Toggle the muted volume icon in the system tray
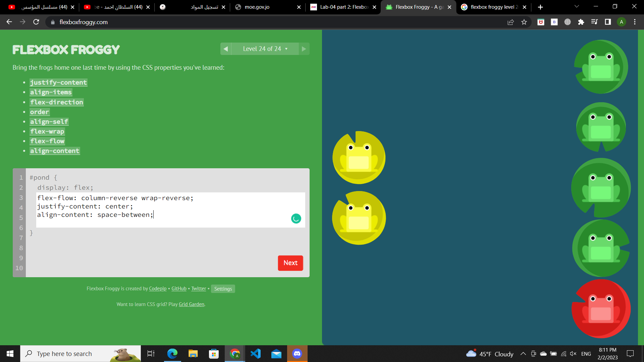The image size is (644, 362). pos(573,354)
